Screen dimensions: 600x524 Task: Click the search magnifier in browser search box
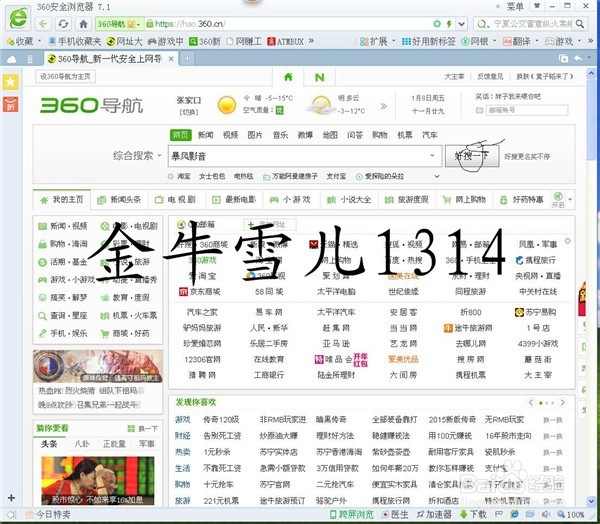point(580,24)
